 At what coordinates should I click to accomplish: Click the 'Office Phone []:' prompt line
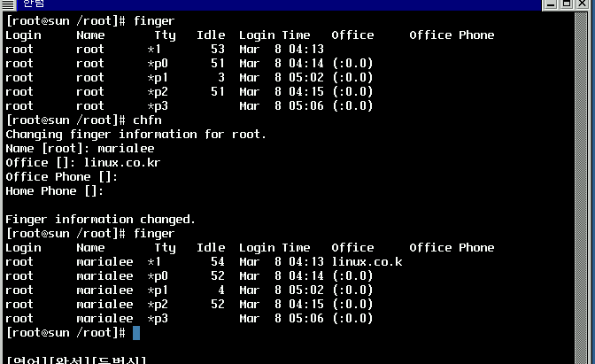click(62, 177)
